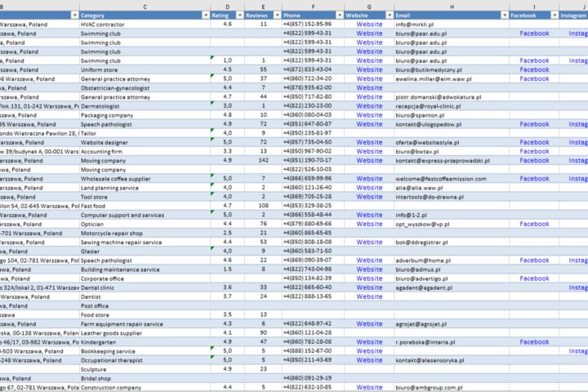Open the Email column filter dropdown
This screenshot has width=588, height=392.
(x=505, y=16)
